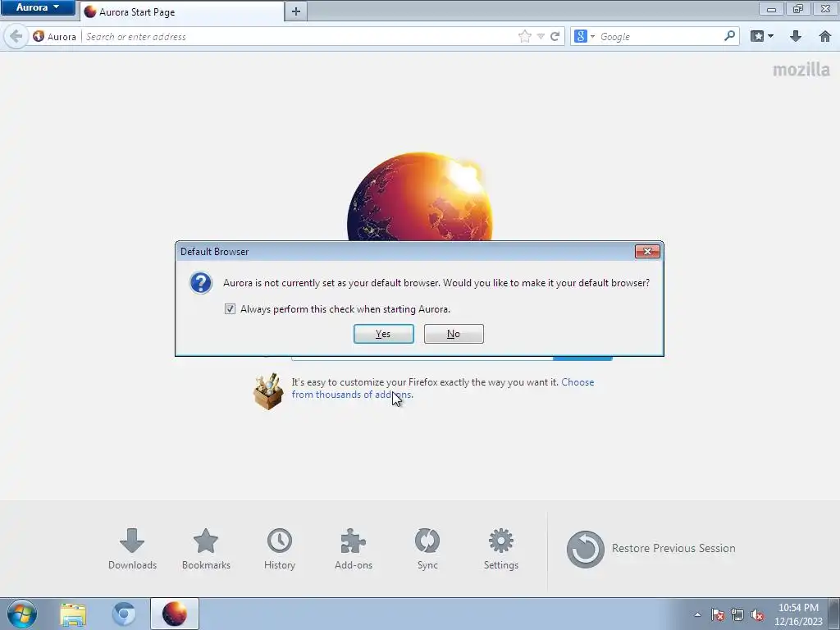Screen dimensions: 840x630
Task: Reload the current page
Action: tap(555, 36)
